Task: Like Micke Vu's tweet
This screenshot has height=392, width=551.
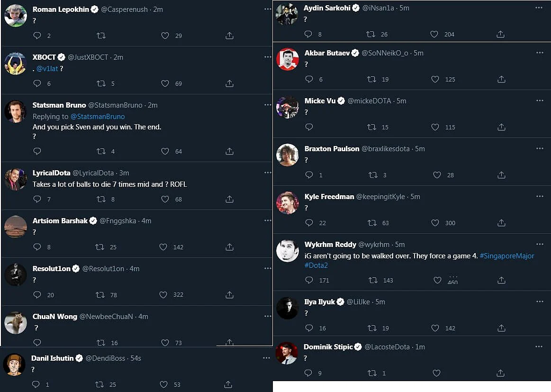Action: 435,127
